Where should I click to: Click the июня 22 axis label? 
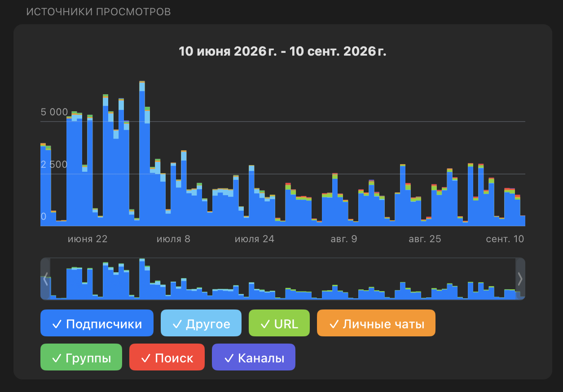coord(88,239)
